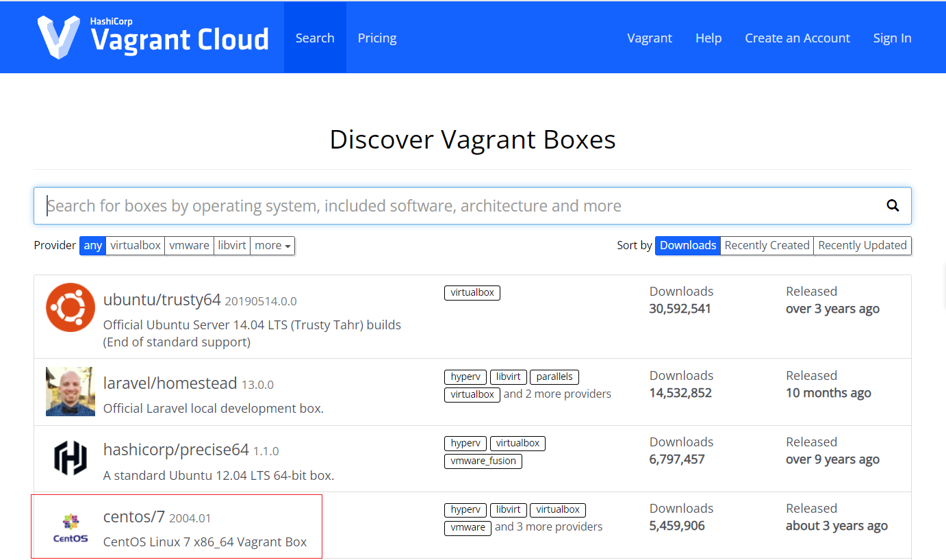Click the vmware tag on centos/7

(468, 527)
